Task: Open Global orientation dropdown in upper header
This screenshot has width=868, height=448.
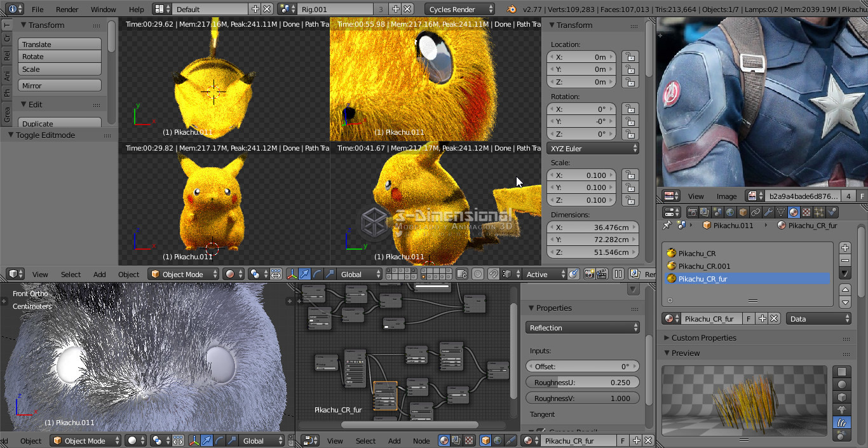Action: pos(360,274)
